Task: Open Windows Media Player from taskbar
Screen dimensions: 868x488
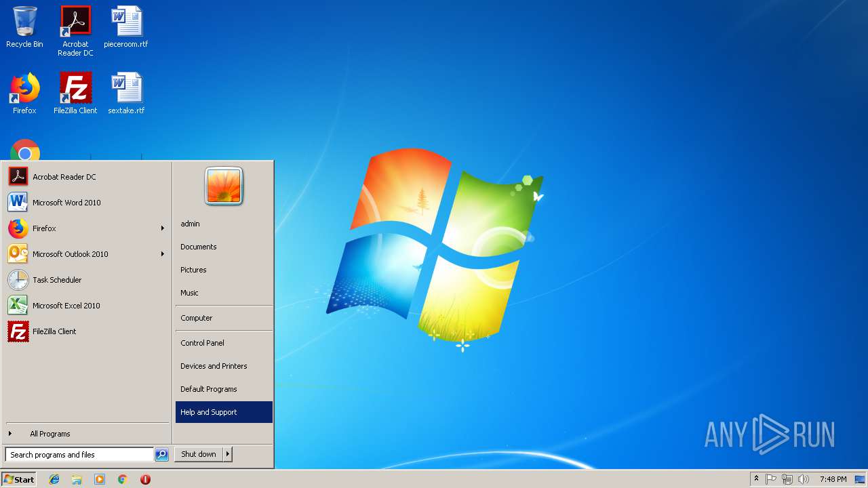Action: (x=100, y=479)
